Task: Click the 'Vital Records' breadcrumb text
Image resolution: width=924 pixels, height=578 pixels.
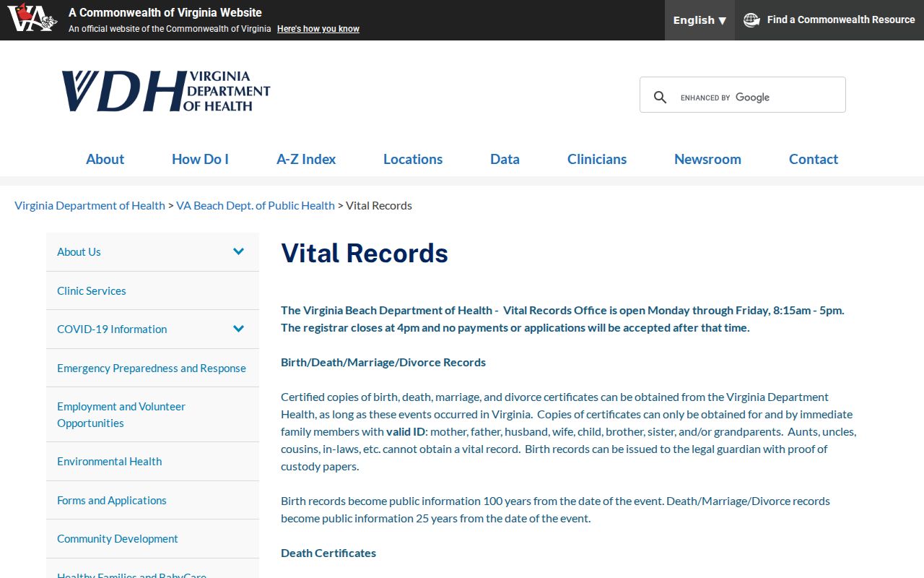Action: (379, 205)
